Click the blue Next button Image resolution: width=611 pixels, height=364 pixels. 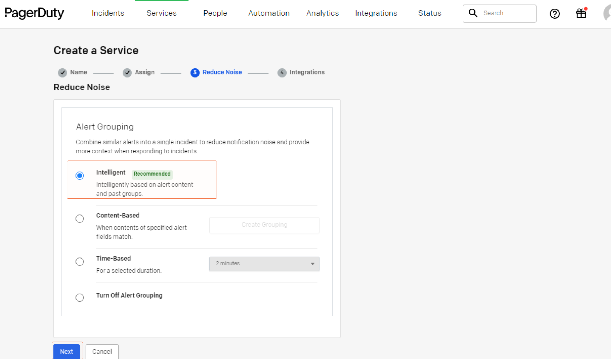point(67,351)
